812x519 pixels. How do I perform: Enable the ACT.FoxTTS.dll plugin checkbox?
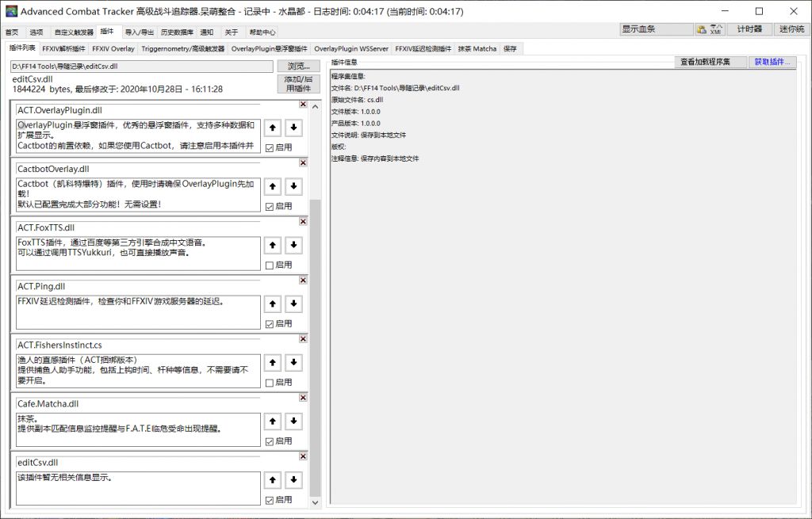pyautogui.click(x=270, y=265)
